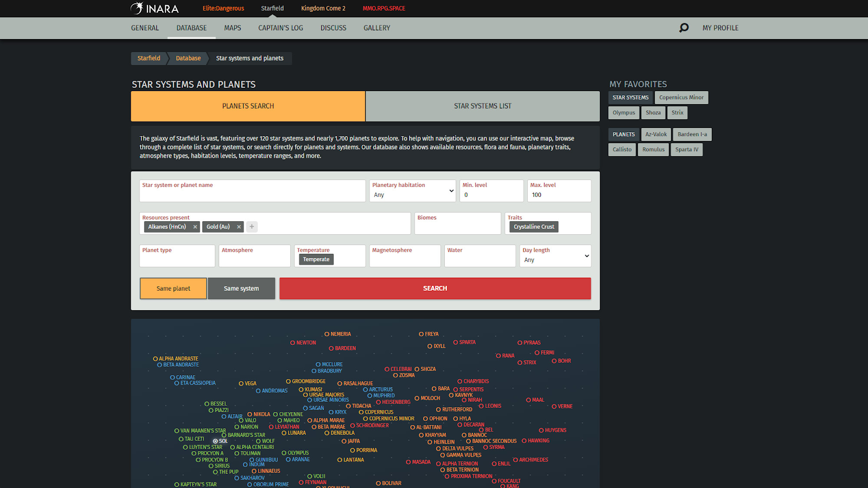The width and height of the screenshot is (868, 488).
Task: Open the GALLERY menu
Action: [377, 28]
